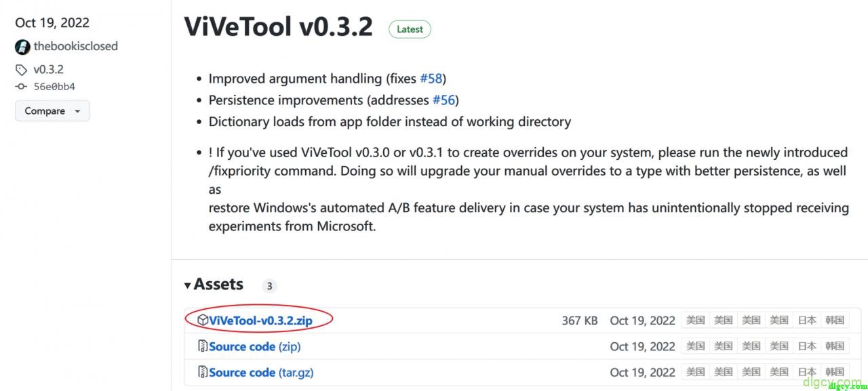Choose 韩国 mirror for Source code (zip)

[835, 346]
